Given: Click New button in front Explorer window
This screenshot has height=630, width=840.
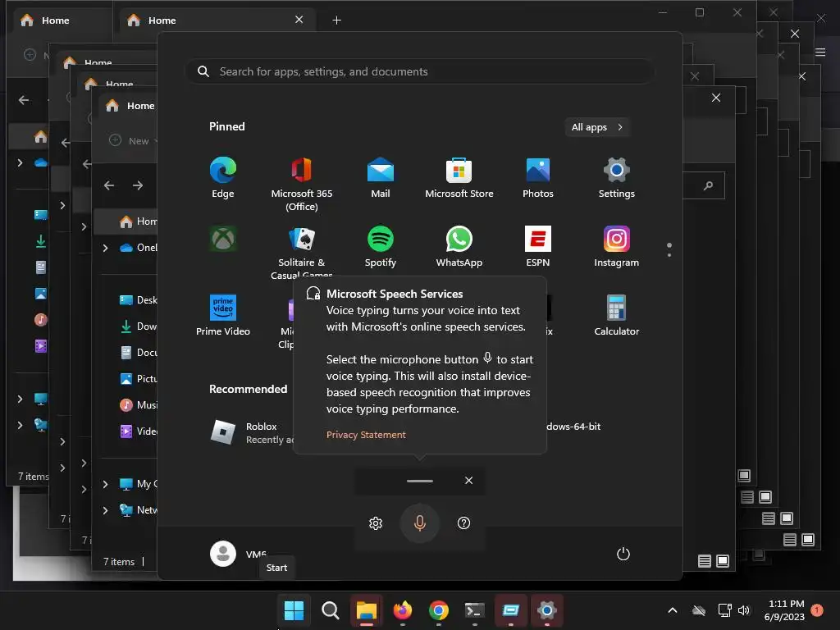Looking at the screenshot, I should click(x=131, y=141).
